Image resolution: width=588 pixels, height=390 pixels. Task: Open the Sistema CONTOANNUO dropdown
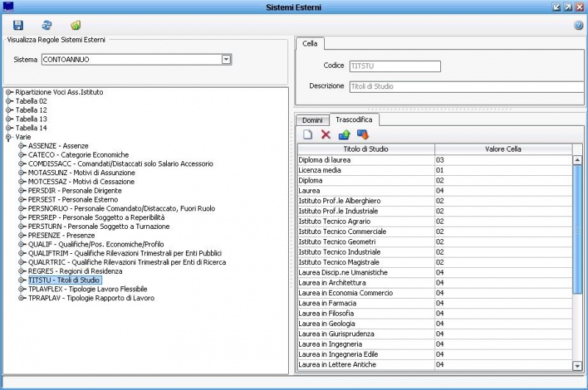226,59
